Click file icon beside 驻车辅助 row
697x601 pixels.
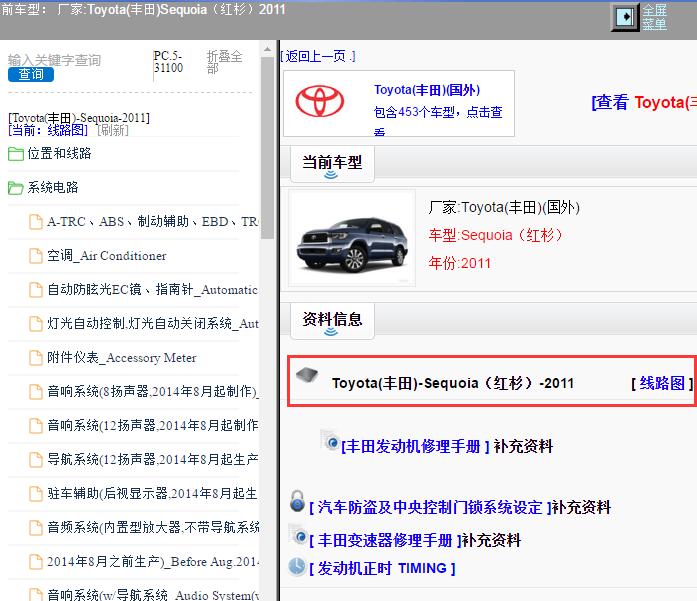click(x=36, y=494)
